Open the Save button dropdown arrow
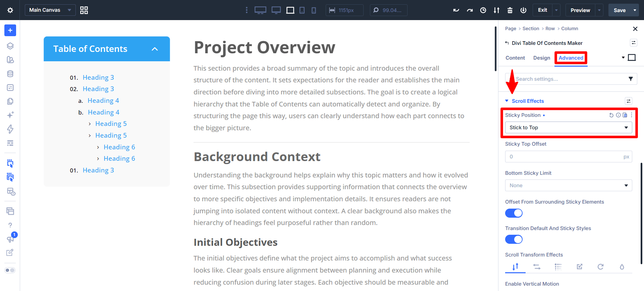Image resolution: width=644 pixels, height=291 pixels. coord(635,10)
